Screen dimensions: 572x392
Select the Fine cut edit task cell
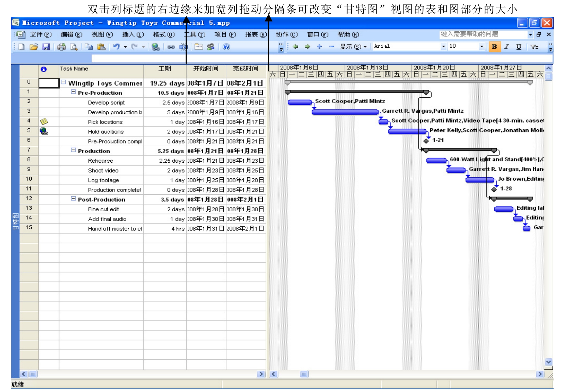[x=101, y=209]
